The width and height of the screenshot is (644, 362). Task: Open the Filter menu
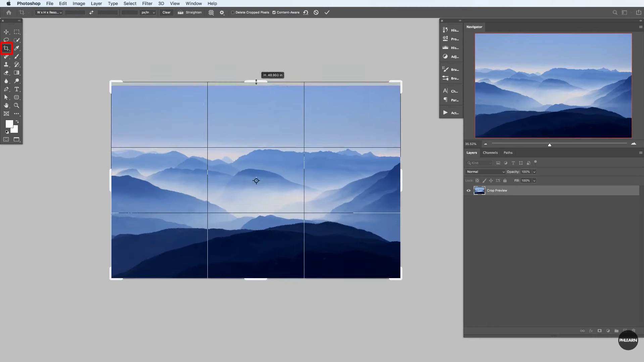pos(147,3)
